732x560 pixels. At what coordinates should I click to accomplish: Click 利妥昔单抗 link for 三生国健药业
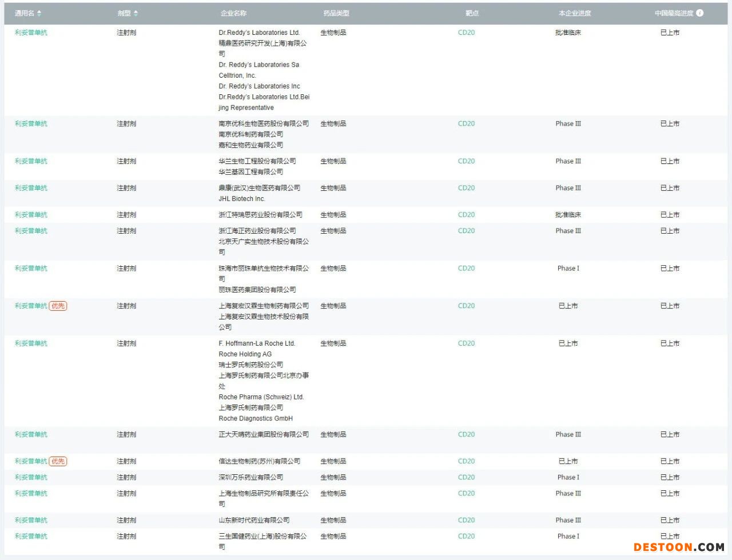pos(31,536)
